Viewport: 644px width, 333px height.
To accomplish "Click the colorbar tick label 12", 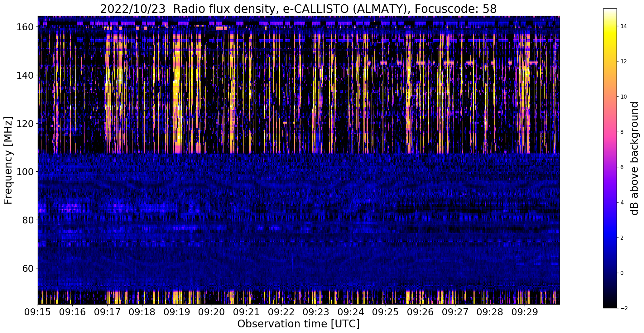I will coord(623,61).
